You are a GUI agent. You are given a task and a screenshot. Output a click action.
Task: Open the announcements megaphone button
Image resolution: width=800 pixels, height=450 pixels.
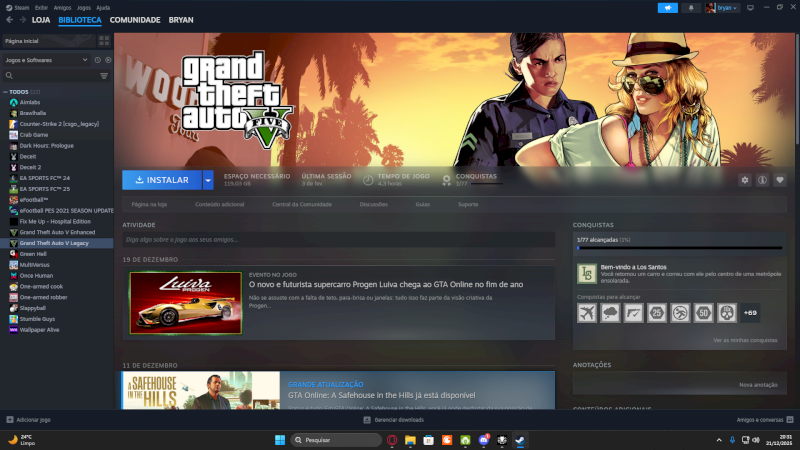[667, 8]
